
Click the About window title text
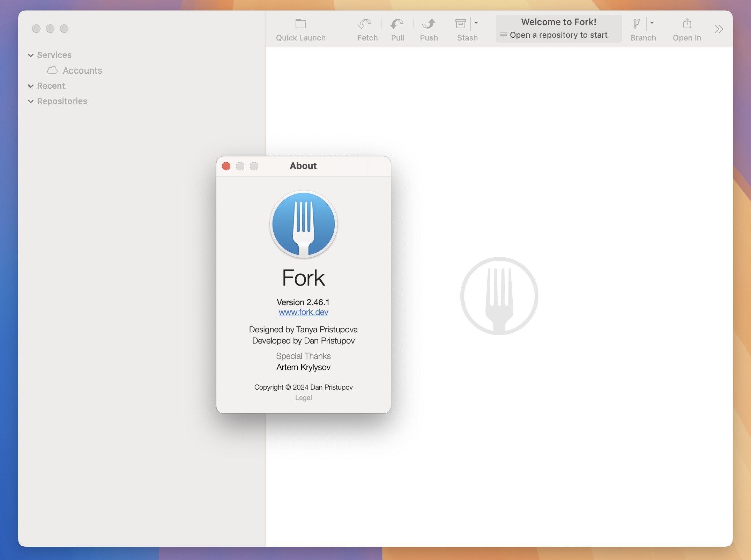click(303, 166)
